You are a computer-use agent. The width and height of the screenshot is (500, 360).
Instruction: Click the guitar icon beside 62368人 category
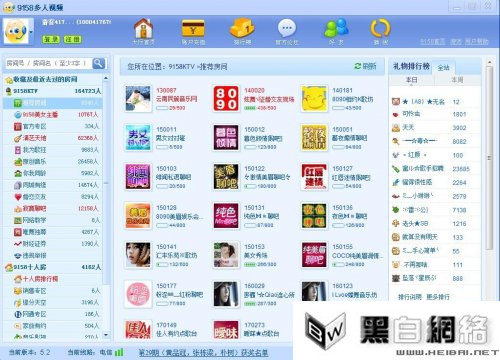pyautogui.click(x=18, y=138)
